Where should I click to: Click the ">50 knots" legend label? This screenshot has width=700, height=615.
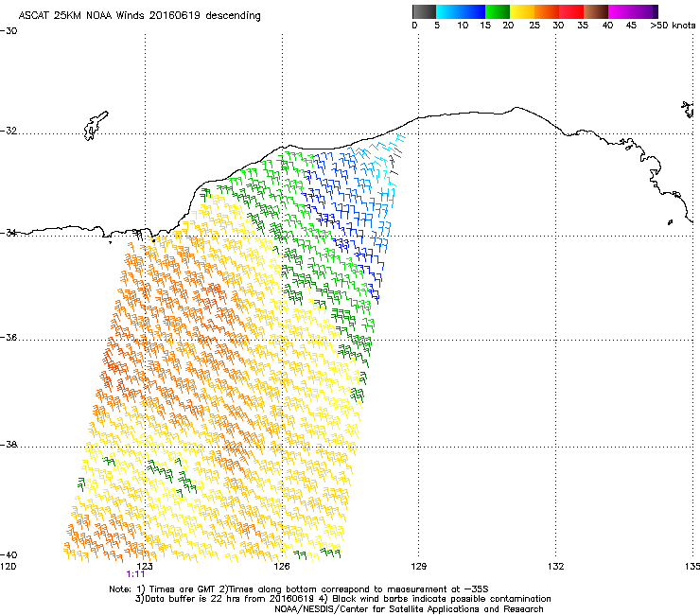(x=673, y=26)
